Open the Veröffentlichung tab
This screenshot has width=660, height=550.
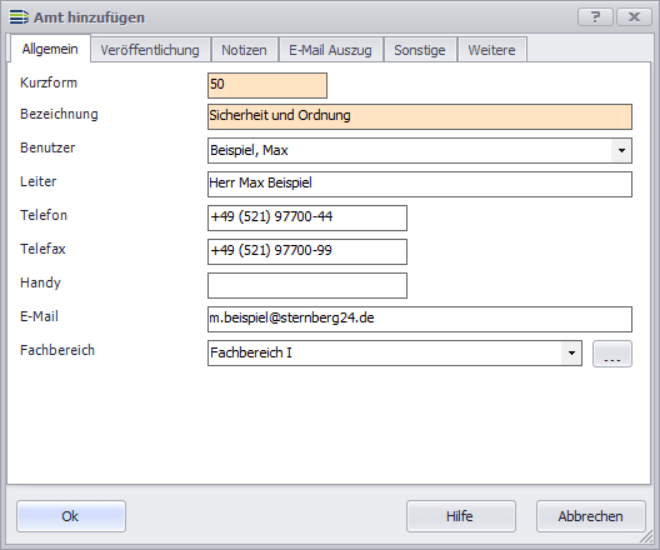pos(150,50)
